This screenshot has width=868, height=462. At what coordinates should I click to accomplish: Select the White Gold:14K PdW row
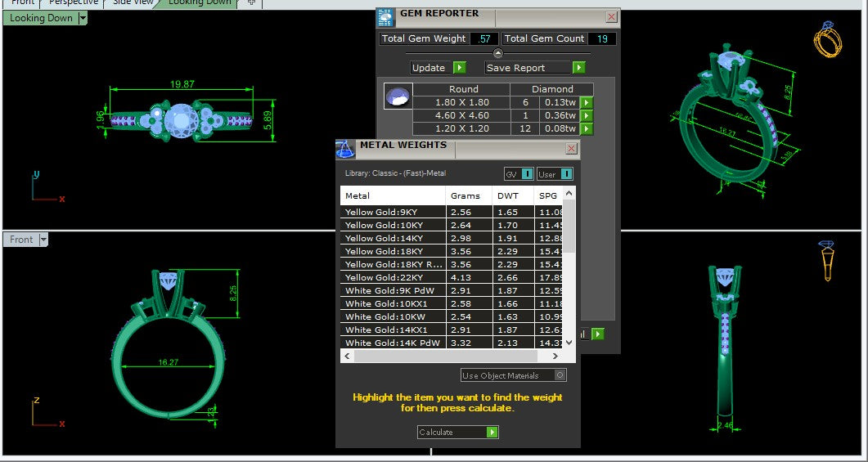(x=452, y=343)
